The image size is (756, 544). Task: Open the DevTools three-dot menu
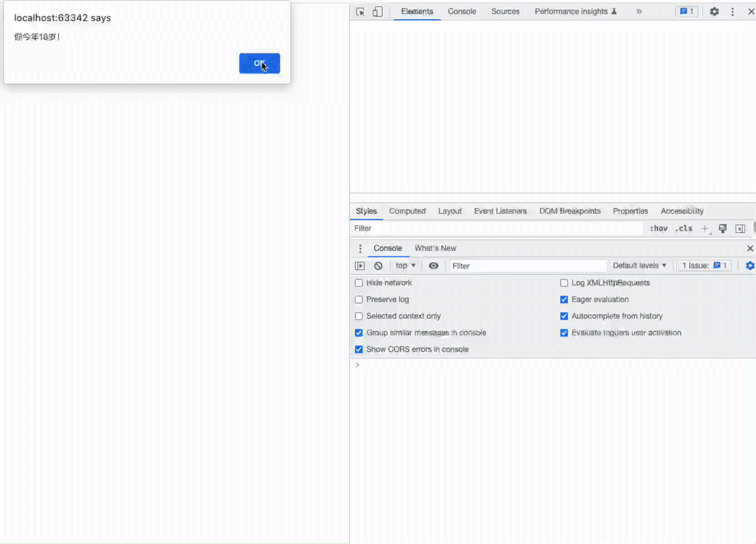[732, 11]
